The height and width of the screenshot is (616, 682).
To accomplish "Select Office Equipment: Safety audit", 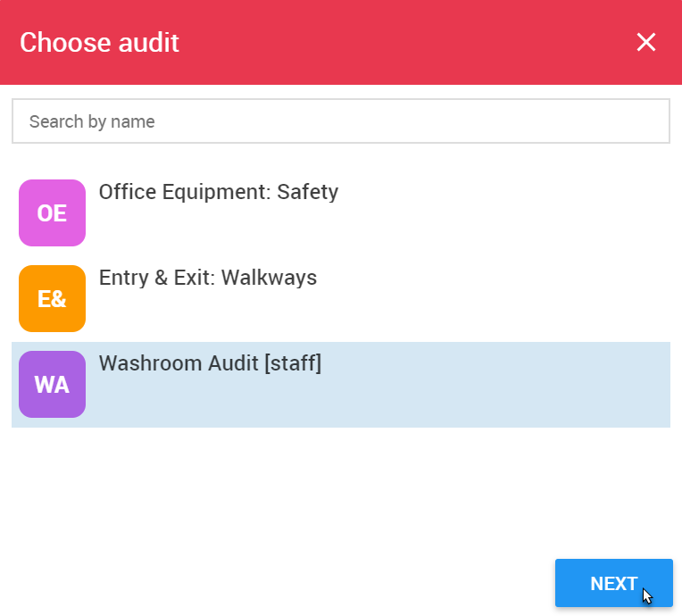I will point(341,212).
